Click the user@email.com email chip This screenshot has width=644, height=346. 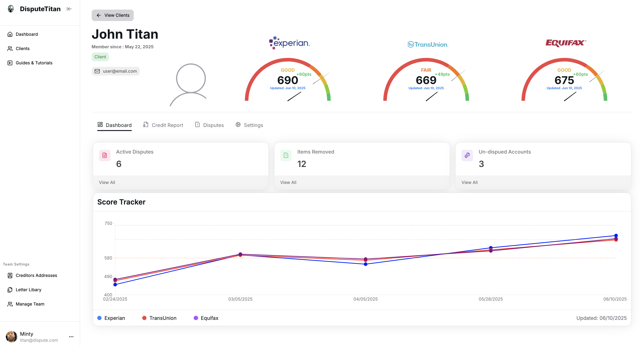pos(116,71)
